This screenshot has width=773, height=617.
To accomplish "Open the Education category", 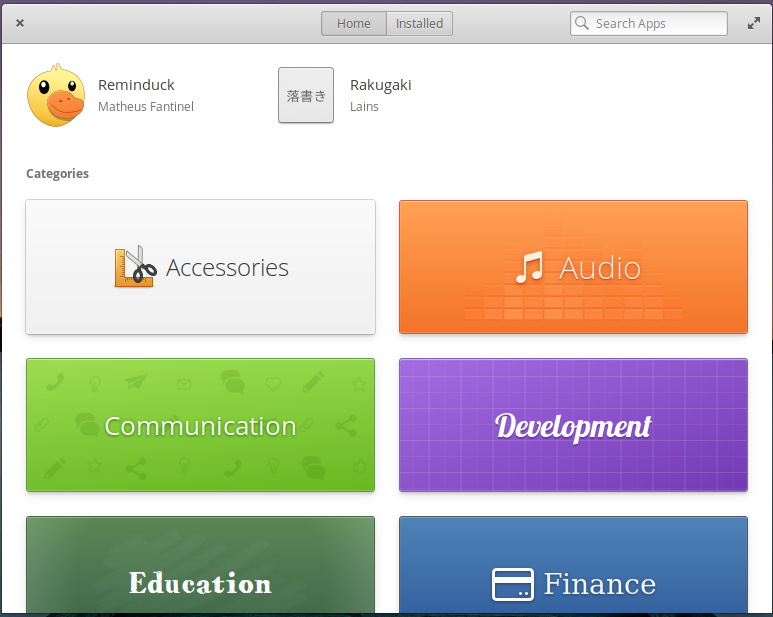I will click(201, 565).
